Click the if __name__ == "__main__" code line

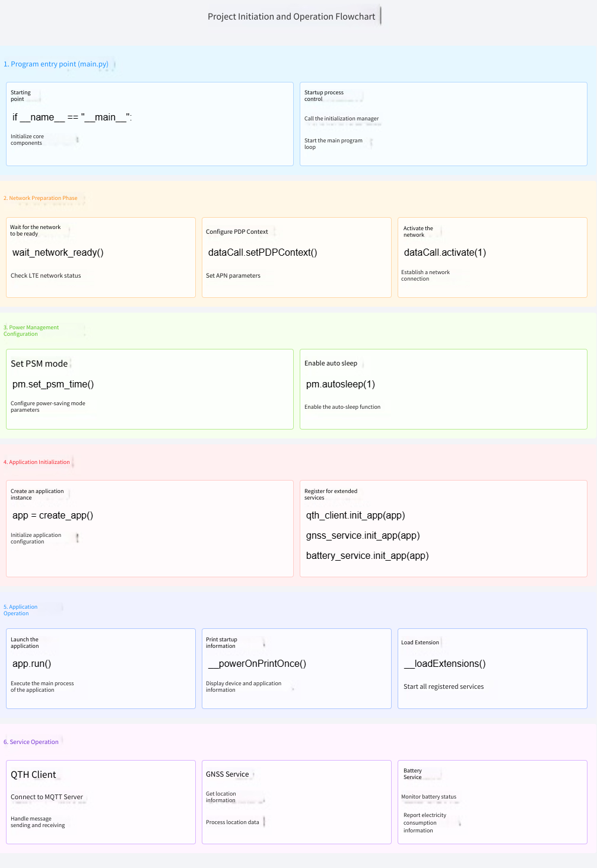click(72, 117)
